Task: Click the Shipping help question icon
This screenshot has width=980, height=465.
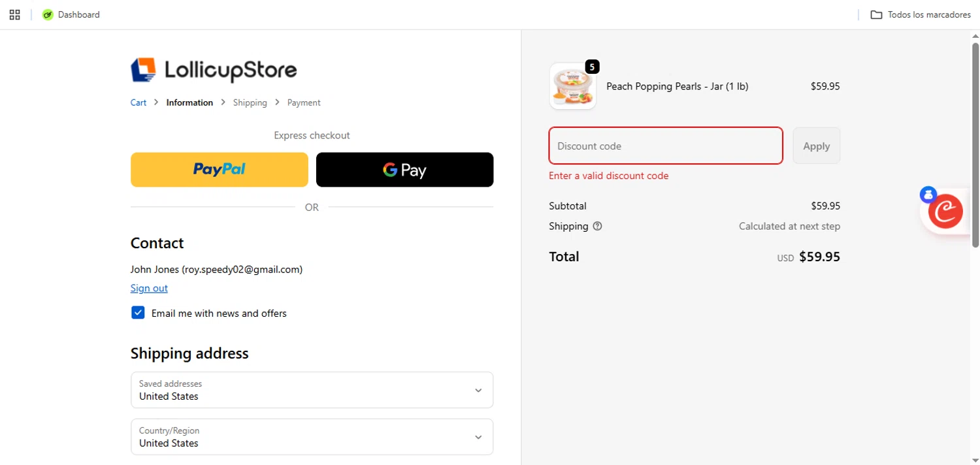Action: (597, 226)
